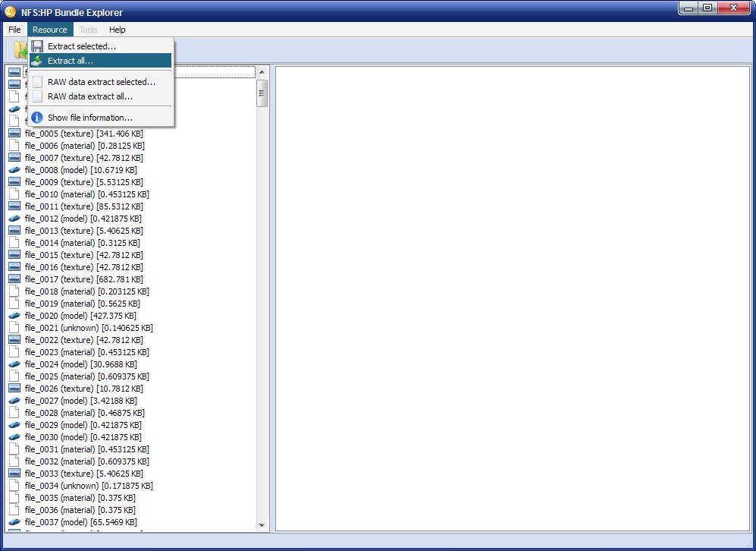Image resolution: width=756 pixels, height=551 pixels.
Task: Click car model icon of file_0008
Action: point(14,170)
